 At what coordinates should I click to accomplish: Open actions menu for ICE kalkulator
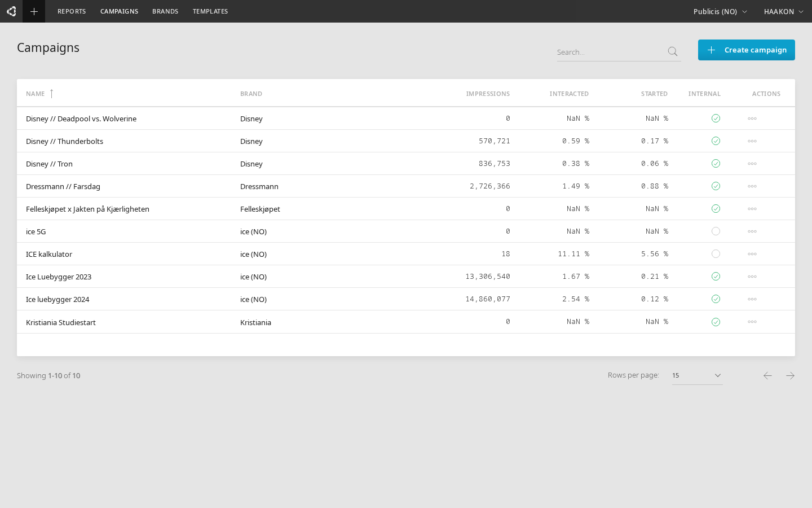click(x=752, y=254)
